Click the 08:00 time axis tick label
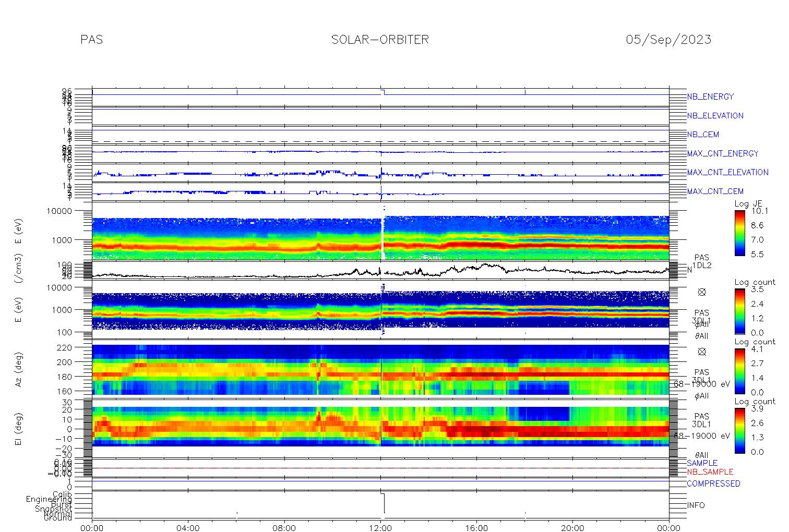The width and height of the screenshot is (789, 532). [284, 528]
